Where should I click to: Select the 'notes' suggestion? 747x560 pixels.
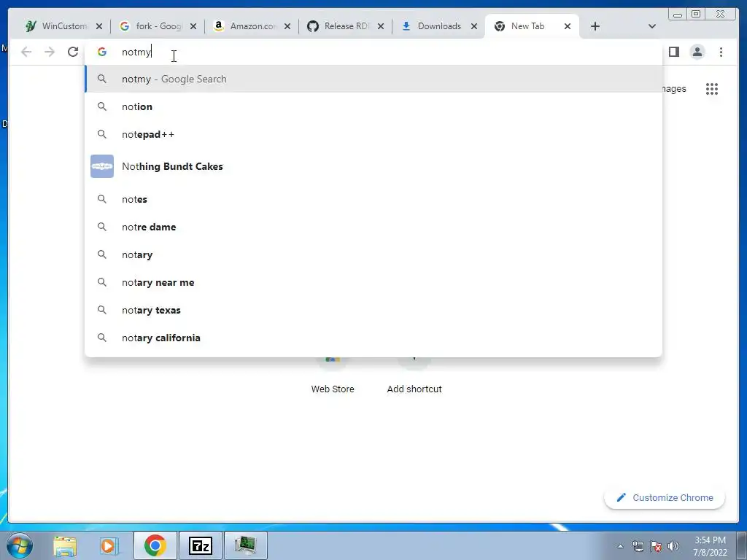(374, 199)
